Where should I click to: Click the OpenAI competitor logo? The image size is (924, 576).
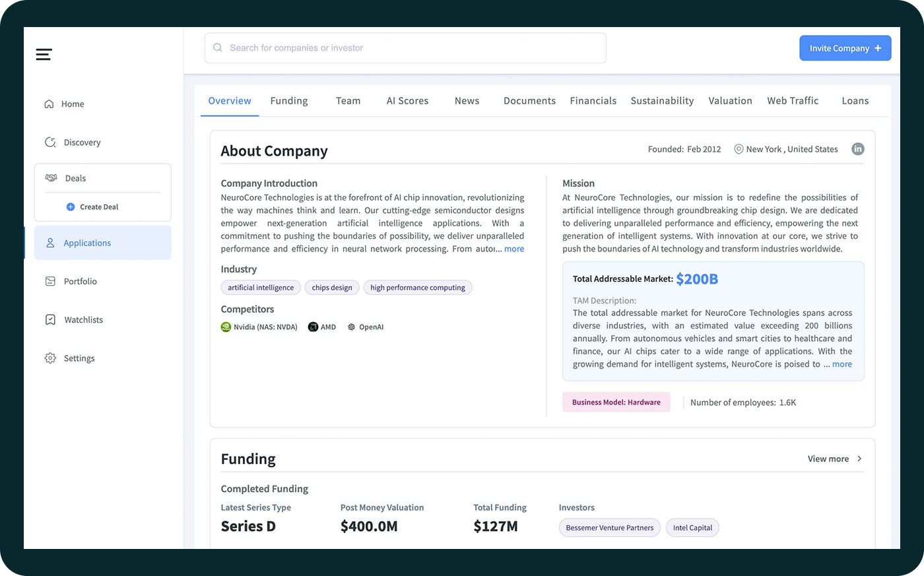click(351, 327)
